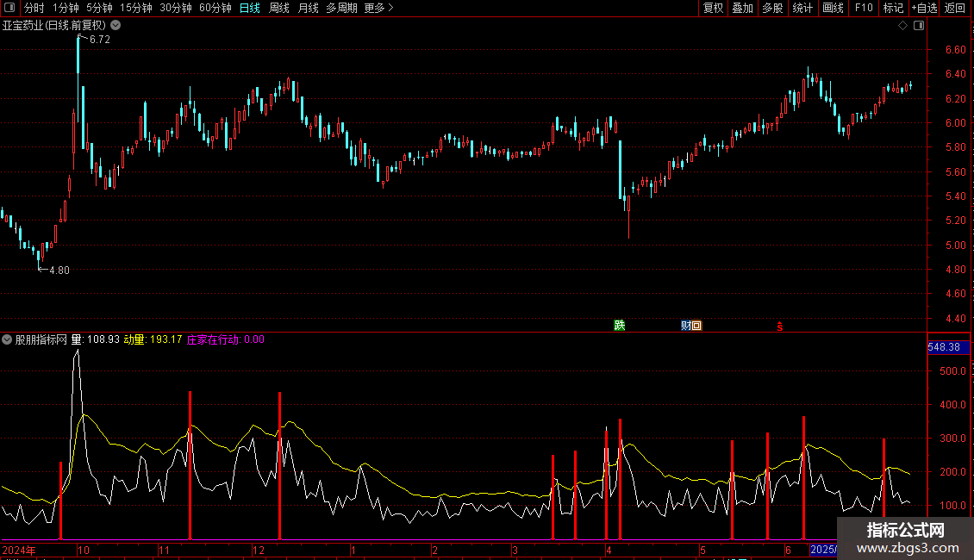Open the 统计 statistics tool
The image size is (974, 560).
tap(802, 8)
